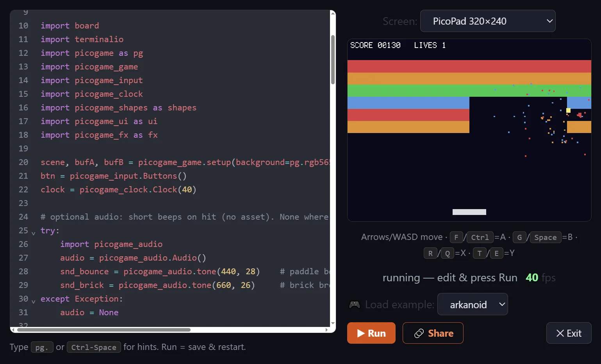The height and width of the screenshot is (364, 601).
Task: Click the 'Arrows/WASD move' hint text
Action: 402,237
